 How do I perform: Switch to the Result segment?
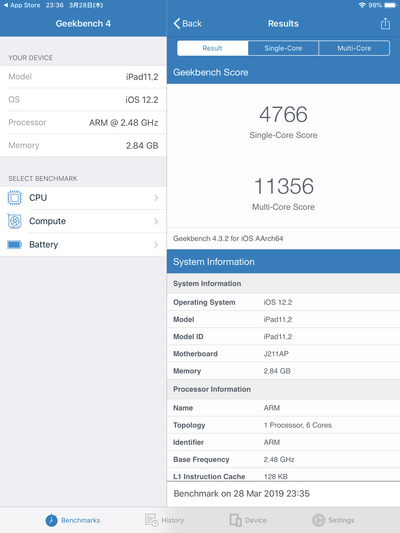tap(212, 48)
